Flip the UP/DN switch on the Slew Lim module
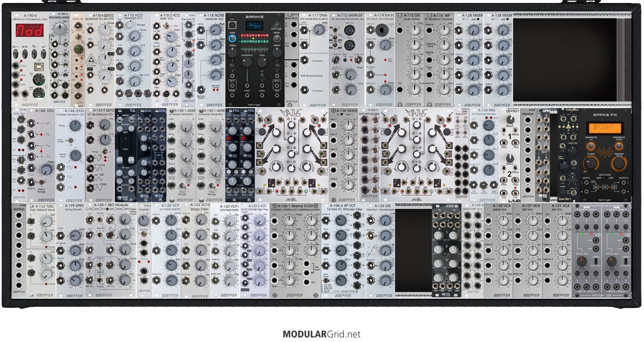Screen dimensions: 644x342 click(77, 37)
